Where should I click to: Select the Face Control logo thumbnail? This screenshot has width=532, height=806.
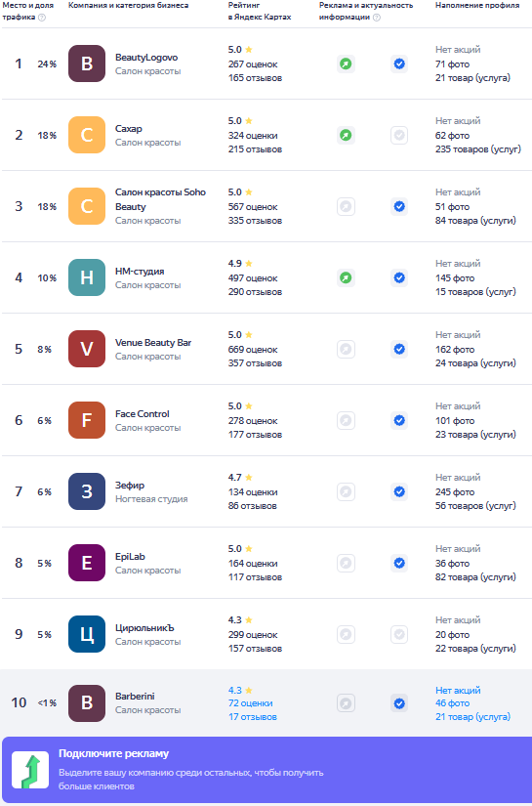tap(87, 420)
